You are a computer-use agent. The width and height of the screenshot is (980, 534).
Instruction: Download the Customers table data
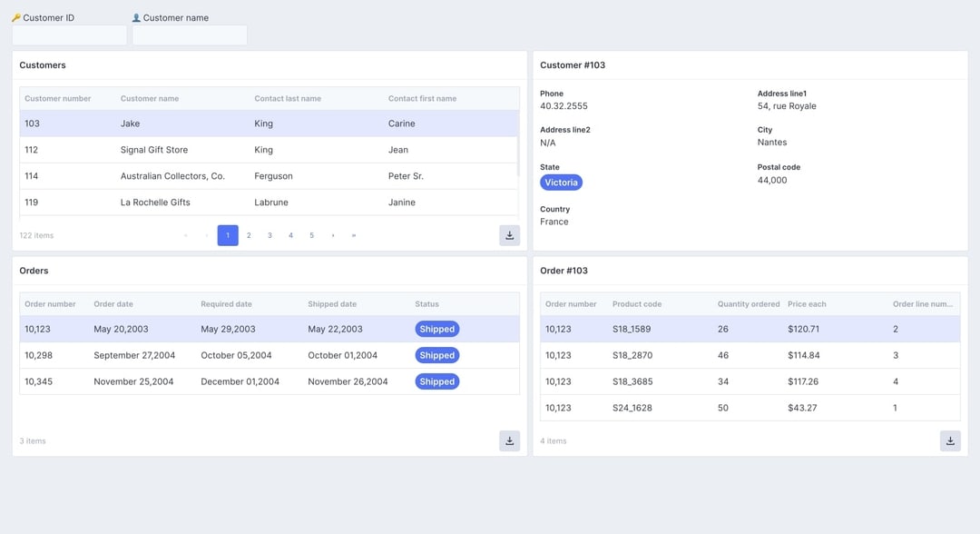(509, 236)
